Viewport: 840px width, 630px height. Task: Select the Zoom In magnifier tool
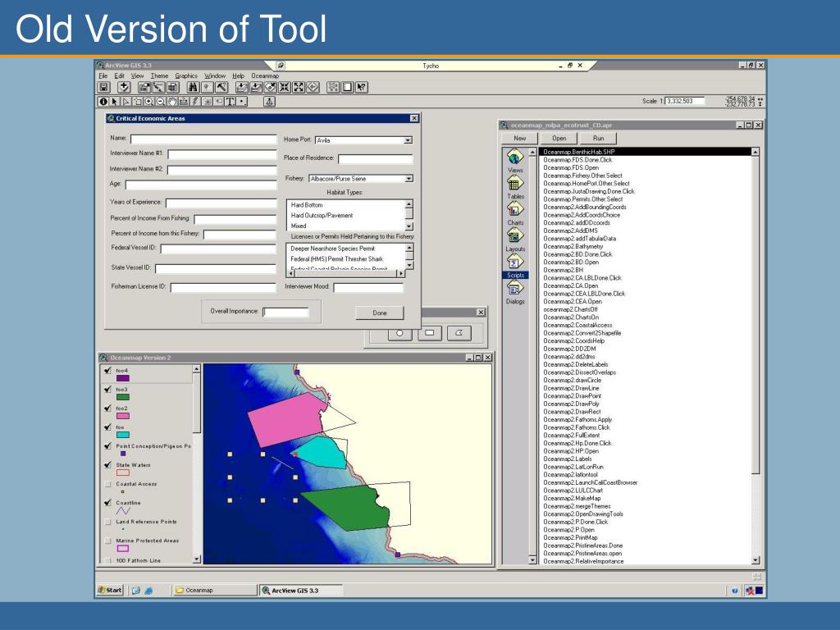pyautogui.click(x=149, y=101)
